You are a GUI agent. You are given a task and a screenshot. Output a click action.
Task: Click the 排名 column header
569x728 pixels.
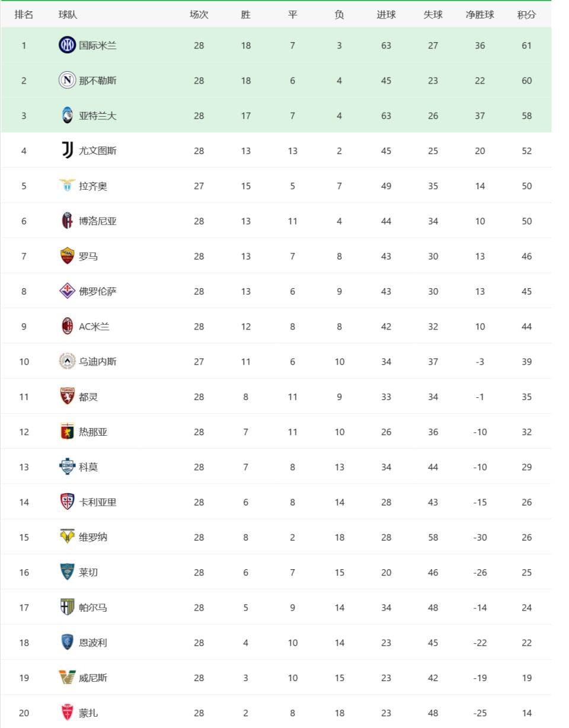(x=24, y=15)
